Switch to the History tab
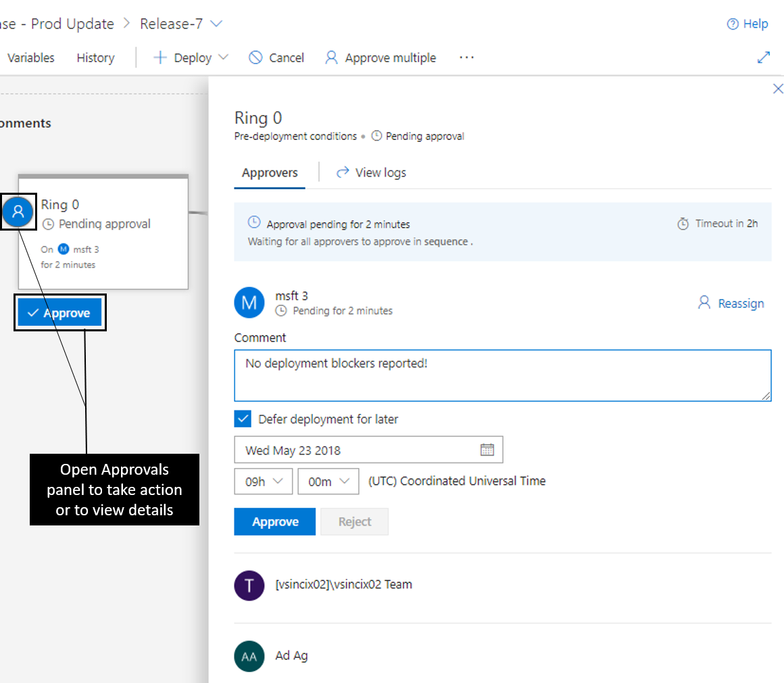Image resolution: width=784 pixels, height=683 pixels. pyautogui.click(x=95, y=57)
